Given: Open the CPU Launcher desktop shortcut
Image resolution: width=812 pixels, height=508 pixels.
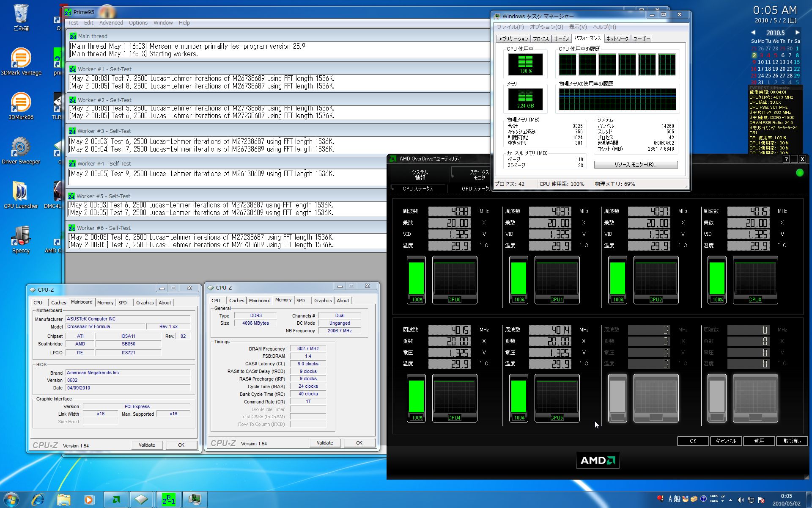Looking at the screenshot, I should point(21,195).
